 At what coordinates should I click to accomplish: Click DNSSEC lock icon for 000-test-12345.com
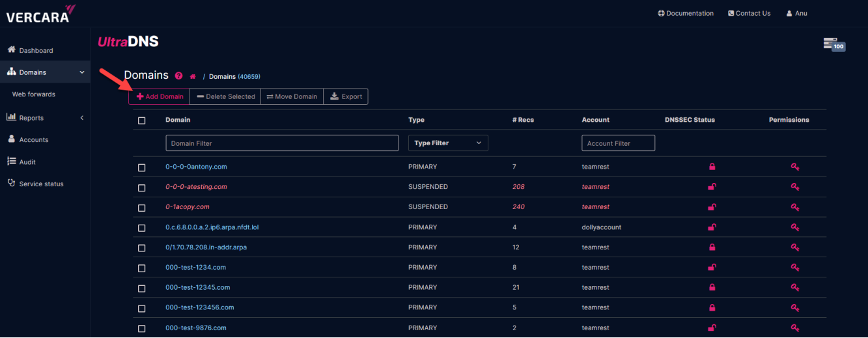[712, 287]
